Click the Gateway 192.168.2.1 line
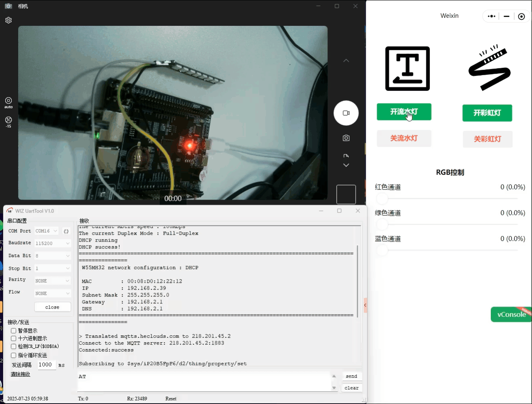532x404 pixels. click(122, 302)
